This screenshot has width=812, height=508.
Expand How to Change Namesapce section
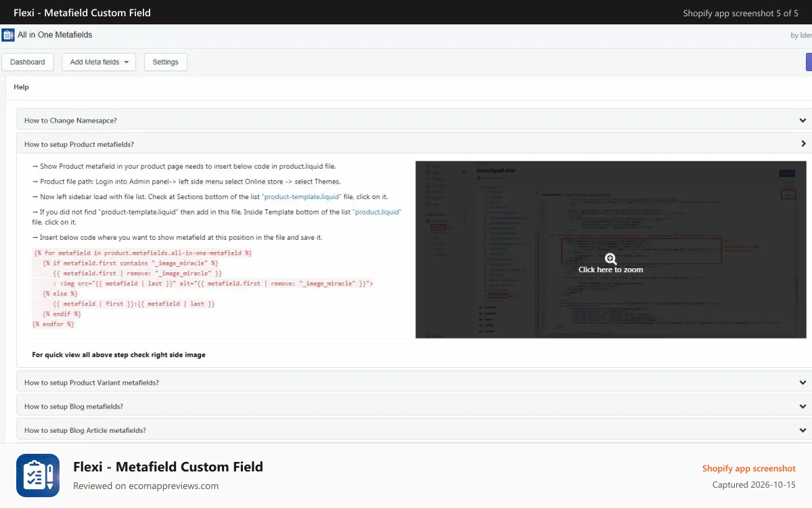(x=414, y=121)
